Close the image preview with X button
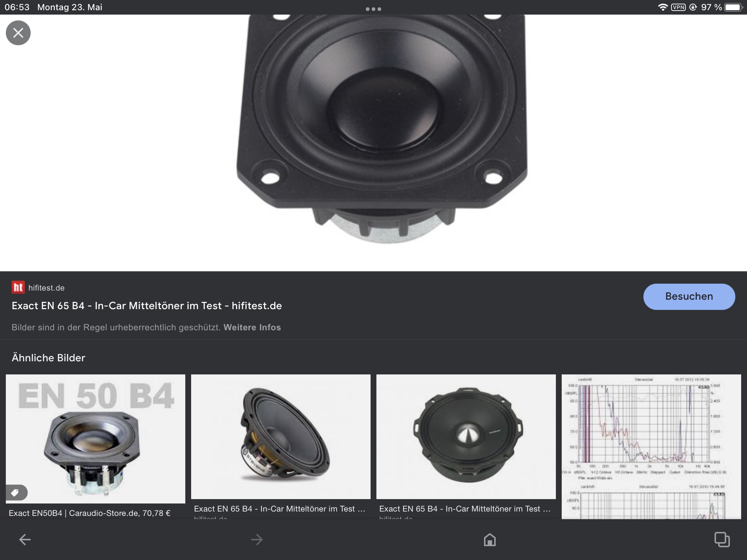This screenshot has height=560, width=747. (x=18, y=33)
